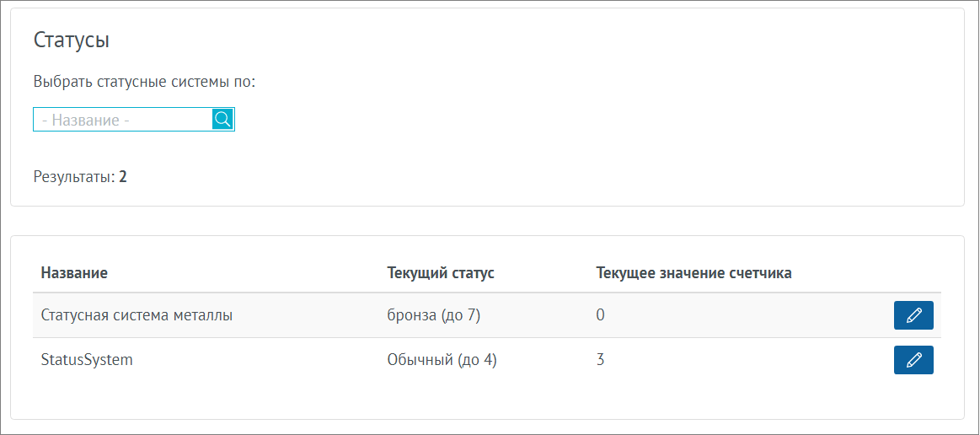Image resolution: width=980 pixels, height=435 pixels.
Task: Click the Результаты label text
Action: tap(73, 177)
